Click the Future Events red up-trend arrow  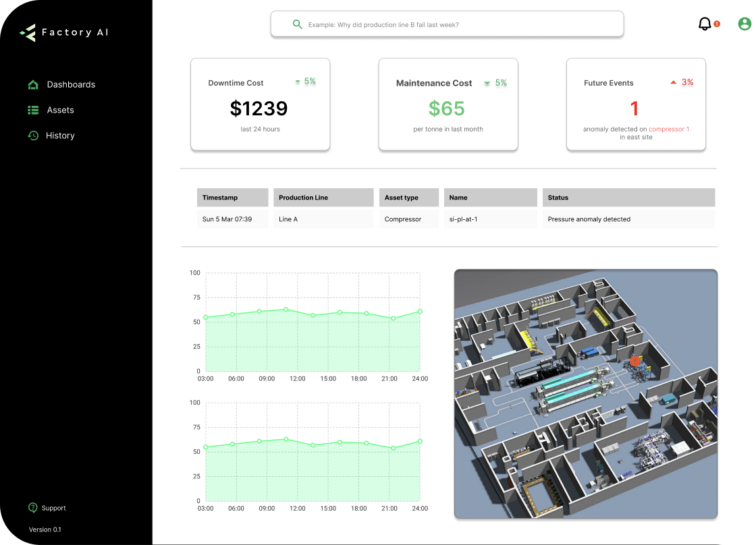[673, 82]
